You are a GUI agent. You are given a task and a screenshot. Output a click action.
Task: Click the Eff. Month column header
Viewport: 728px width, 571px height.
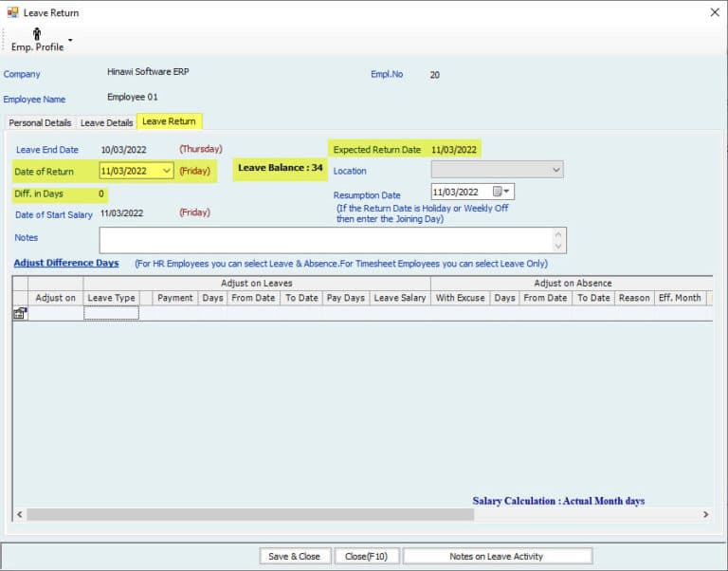click(x=680, y=298)
